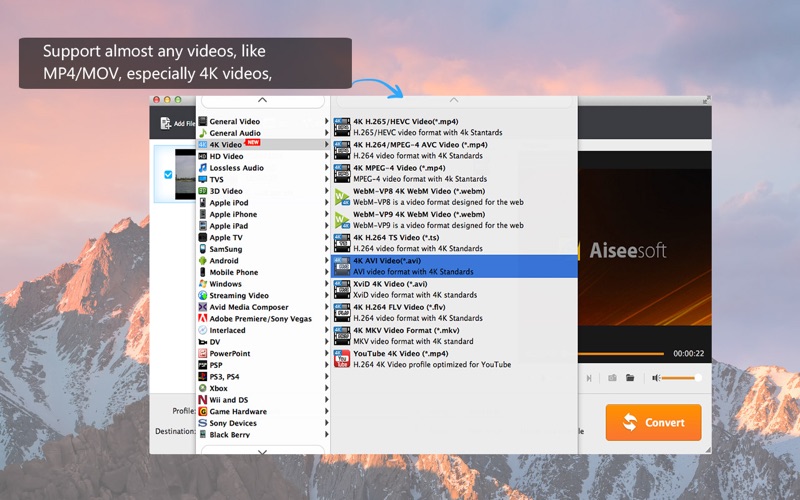Click the source video thumbnail
Image resolution: width=800 pixels, height=500 pixels.
(185, 174)
